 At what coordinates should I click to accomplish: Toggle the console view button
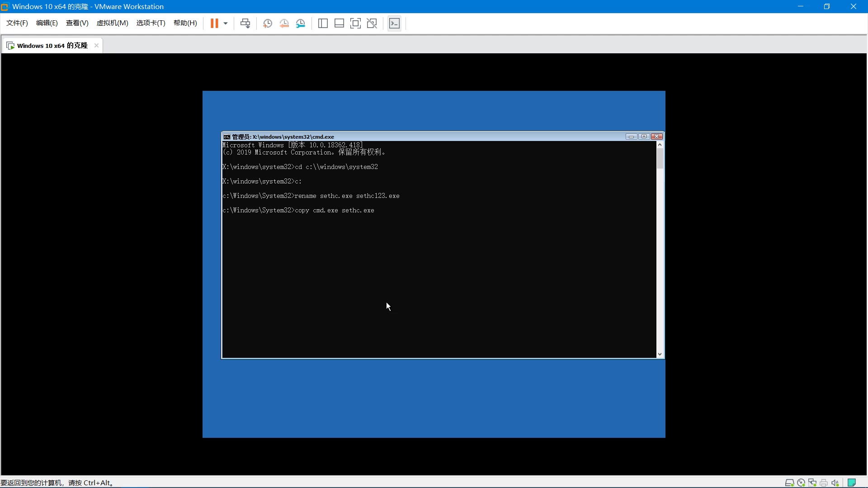(x=394, y=23)
